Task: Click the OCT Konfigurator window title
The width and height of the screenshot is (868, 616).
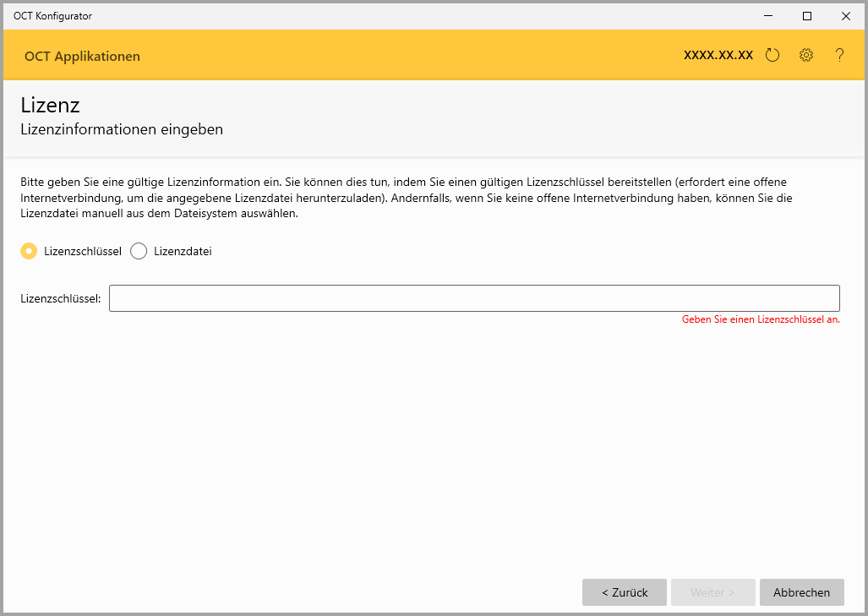Action: (52, 15)
